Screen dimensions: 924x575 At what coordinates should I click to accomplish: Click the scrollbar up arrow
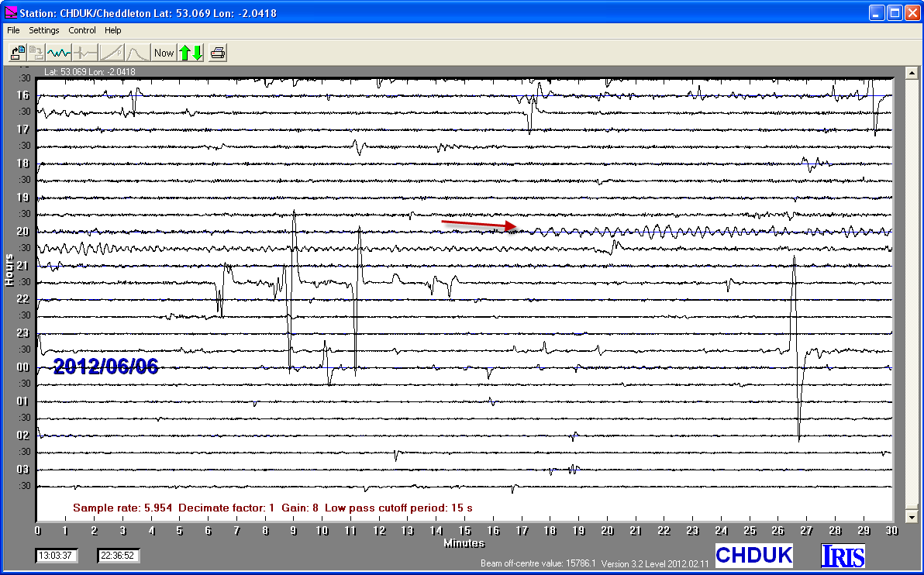[912, 73]
